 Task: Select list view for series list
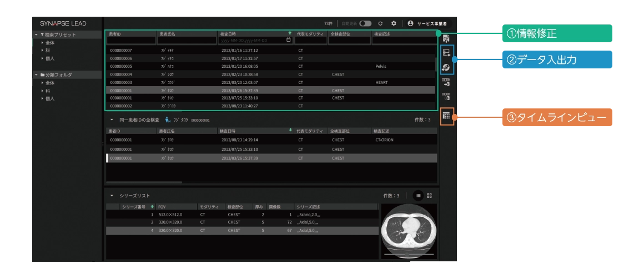(x=417, y=196)
